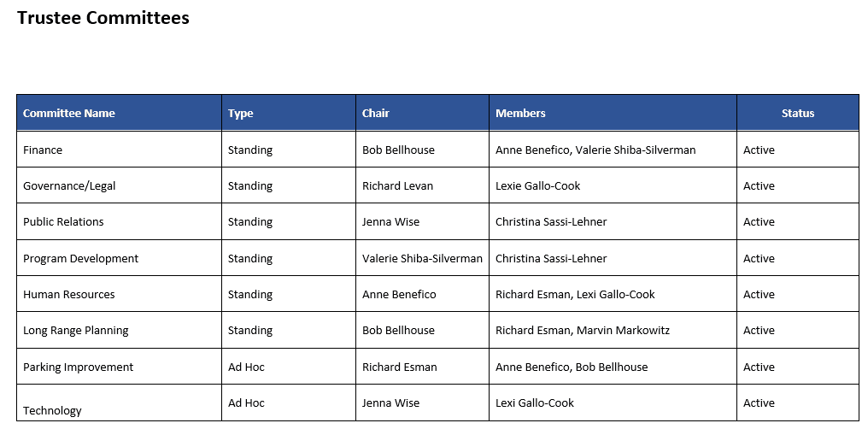Image resolution: width=868 pixels, height=429 pixels.
Task: Click Anne Benefico in the Chair column
Action: click(x=399, y=295)
